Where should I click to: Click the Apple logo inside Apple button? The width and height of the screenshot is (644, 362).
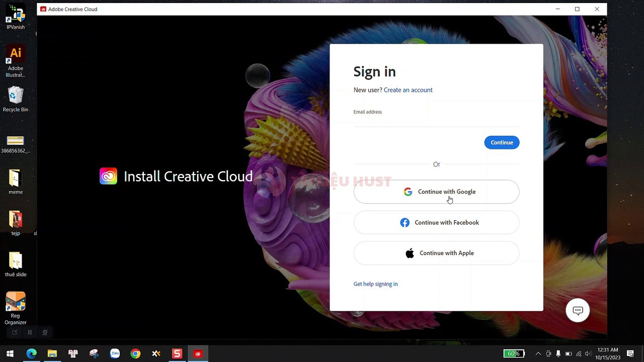point(410,253)
